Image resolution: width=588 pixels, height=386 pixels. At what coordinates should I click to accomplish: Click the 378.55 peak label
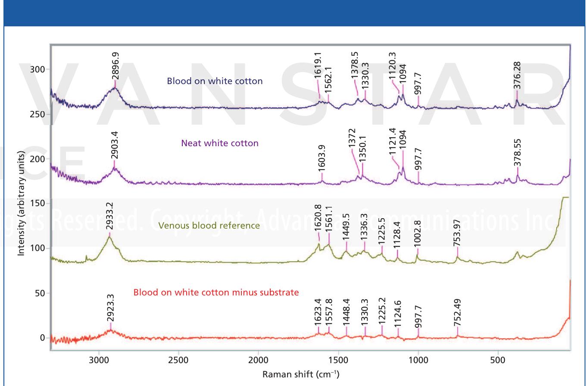(x=518, y=152)
